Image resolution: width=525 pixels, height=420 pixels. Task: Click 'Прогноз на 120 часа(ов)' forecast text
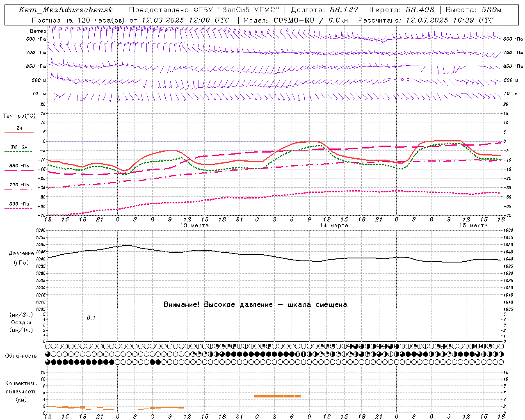click(x=78, y=20)
